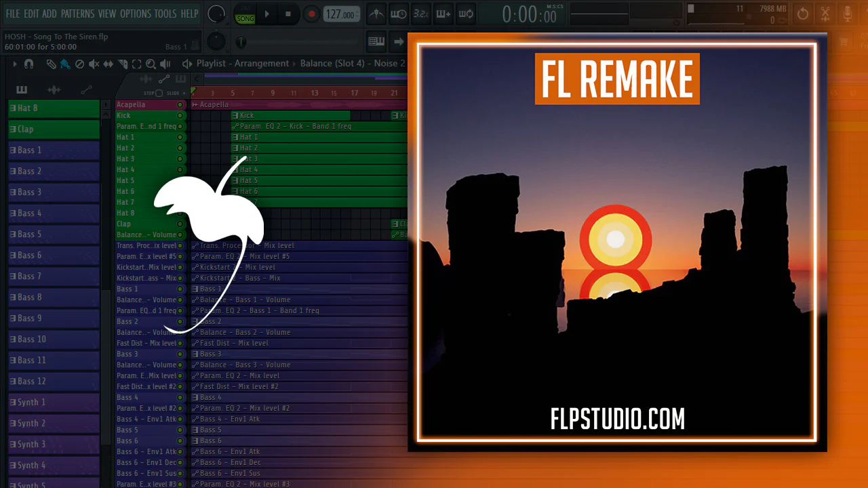Select the Bass 7 pattern in the picker
The width and height of the screenshot is (868, 488).
click(54, 276)
